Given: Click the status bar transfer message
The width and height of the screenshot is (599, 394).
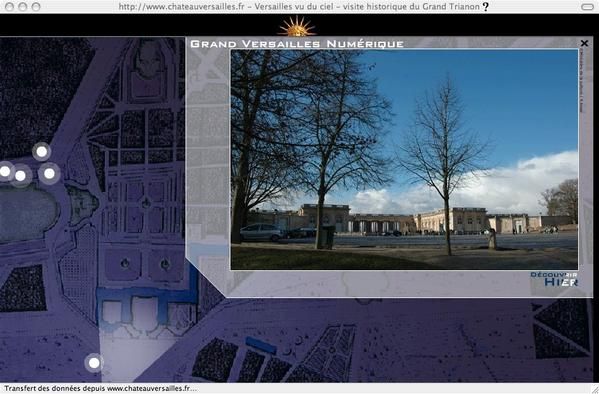Looking at the screenshot, I should click(101, 389).
